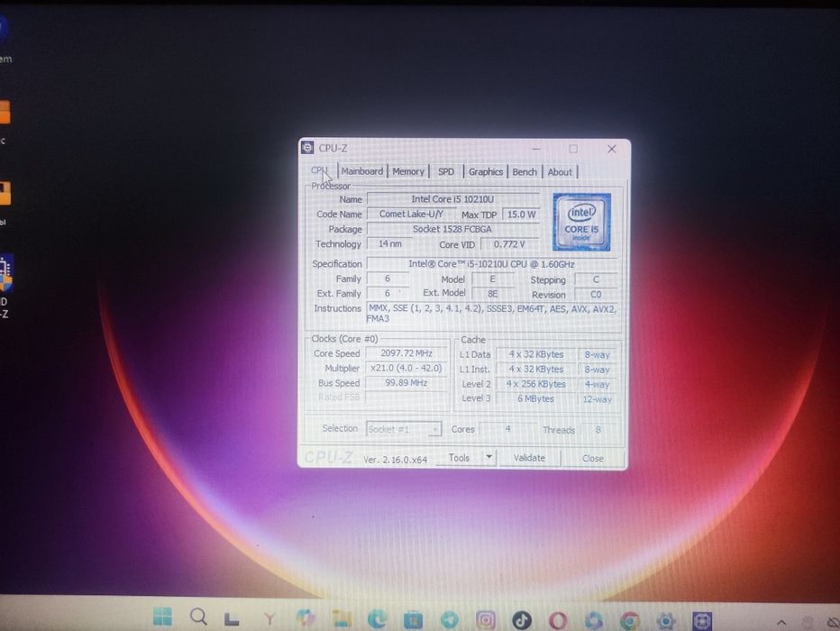Launch Opera browser from the taskbar
The image size is (840, 631).
(558, 621)
